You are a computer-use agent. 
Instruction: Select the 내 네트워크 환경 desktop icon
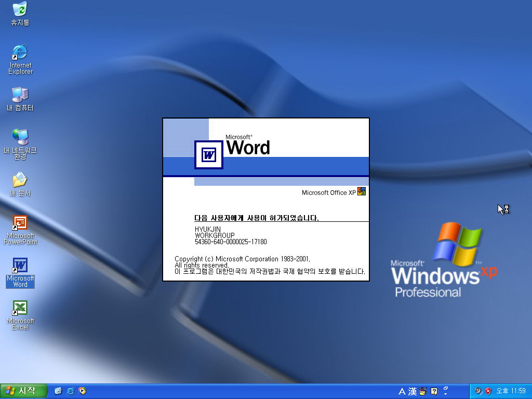[x=20, y=144]
